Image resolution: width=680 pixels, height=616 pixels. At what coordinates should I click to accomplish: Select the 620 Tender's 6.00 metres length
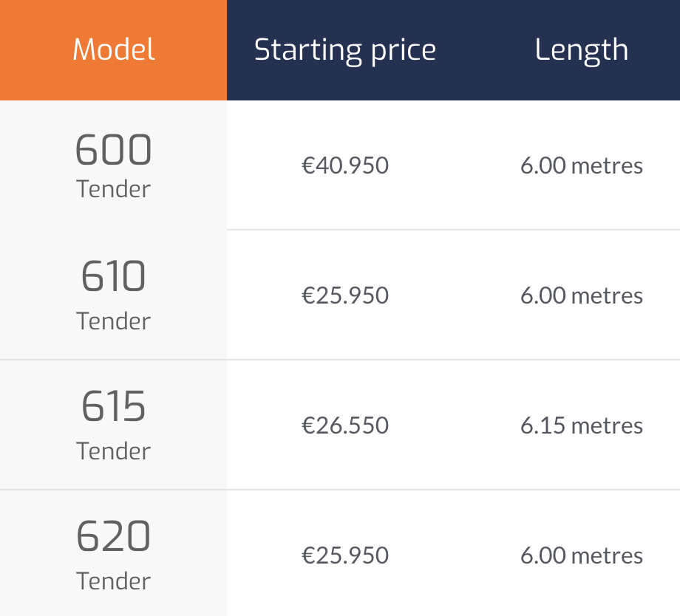[581, 555]
